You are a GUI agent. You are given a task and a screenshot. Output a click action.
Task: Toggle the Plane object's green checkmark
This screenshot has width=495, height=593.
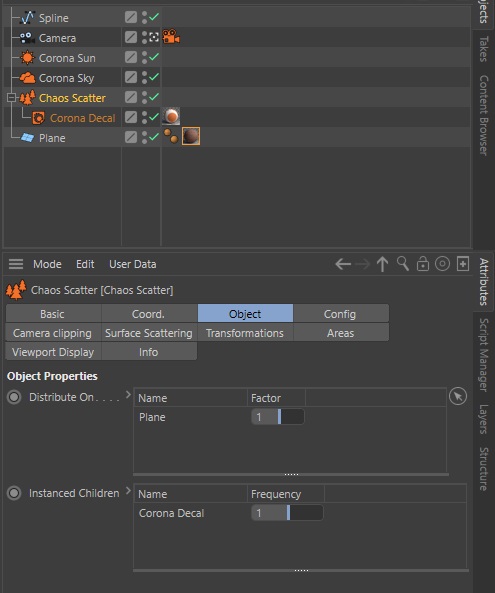pyautogui.click(x=154, y=137)
